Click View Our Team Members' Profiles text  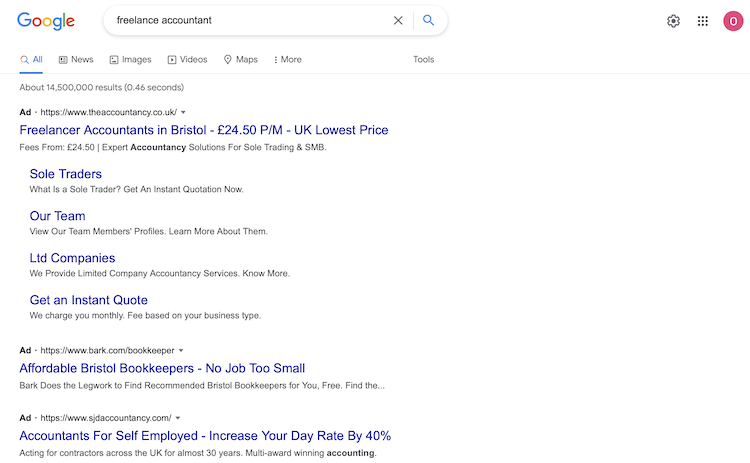point(148,232)
